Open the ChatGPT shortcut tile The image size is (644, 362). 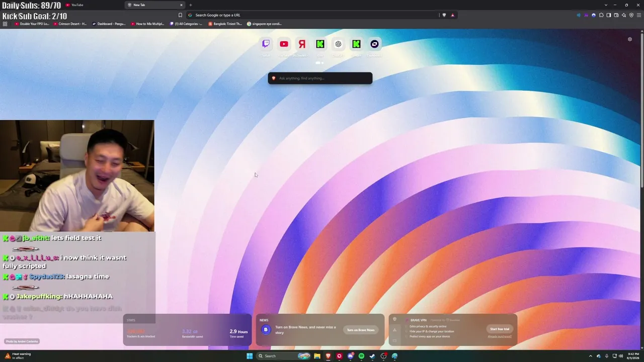[x=338, y=44]
